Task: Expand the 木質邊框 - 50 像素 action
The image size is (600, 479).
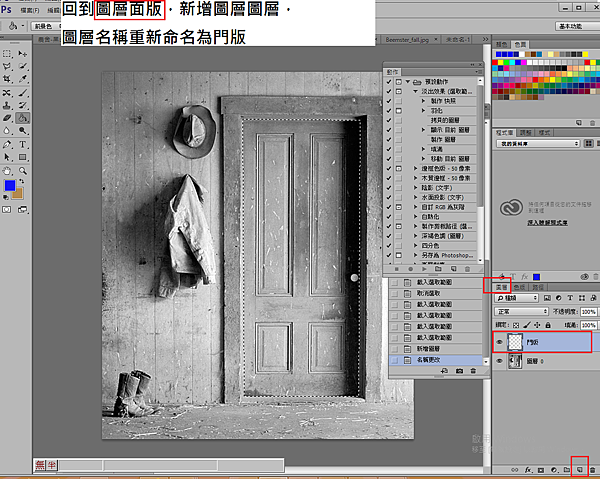Action: [416, 178]
